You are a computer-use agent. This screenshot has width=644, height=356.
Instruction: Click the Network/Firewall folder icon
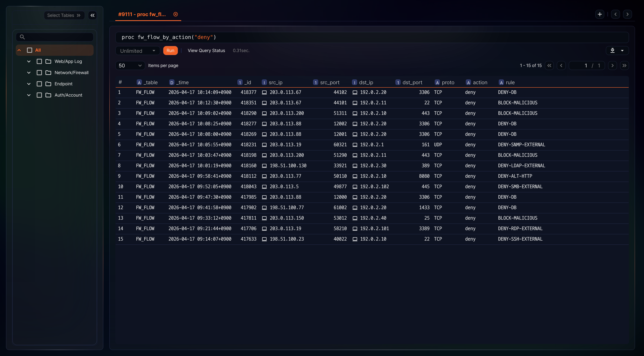[48, 72]
